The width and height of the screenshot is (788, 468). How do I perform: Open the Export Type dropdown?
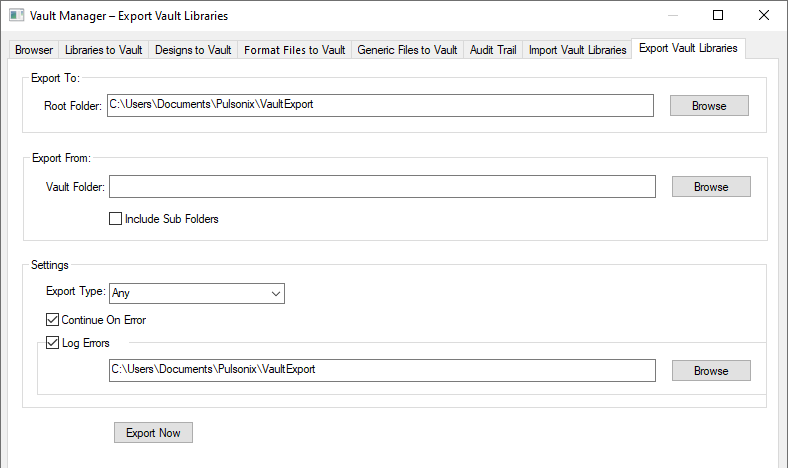pos(197,293)
